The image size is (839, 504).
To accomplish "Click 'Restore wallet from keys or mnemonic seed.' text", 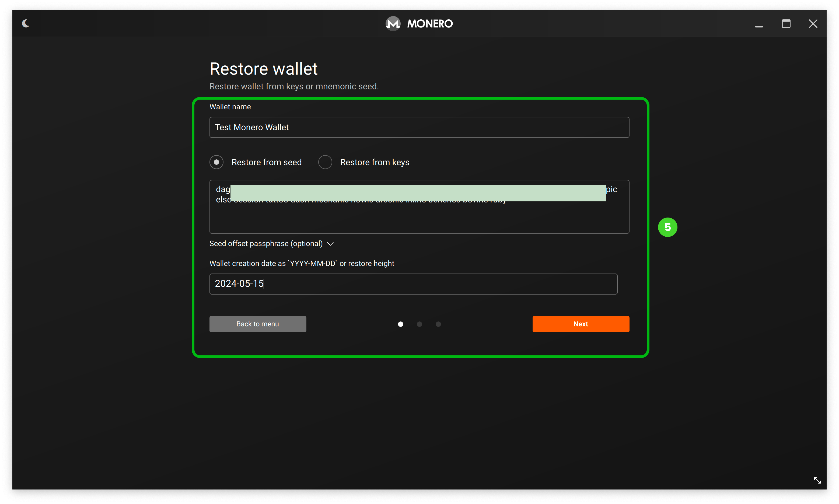I will pyautogui.click(x=294, y=86).
